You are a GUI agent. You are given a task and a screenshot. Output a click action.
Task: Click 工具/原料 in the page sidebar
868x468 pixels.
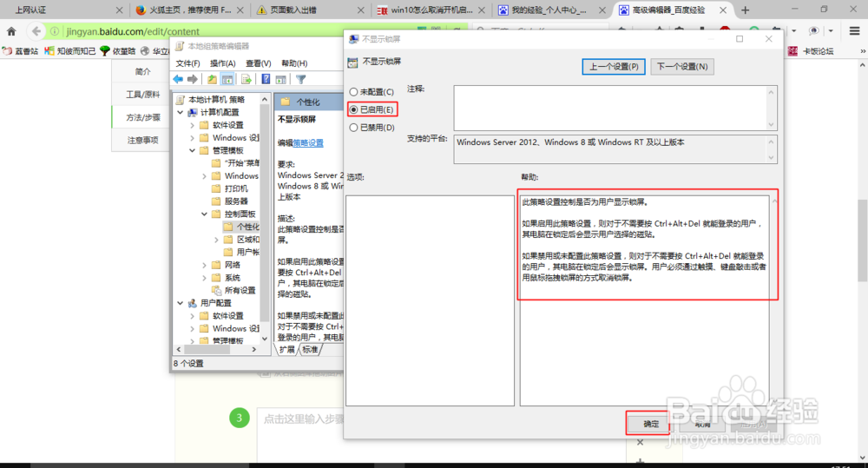click(143, 95)
